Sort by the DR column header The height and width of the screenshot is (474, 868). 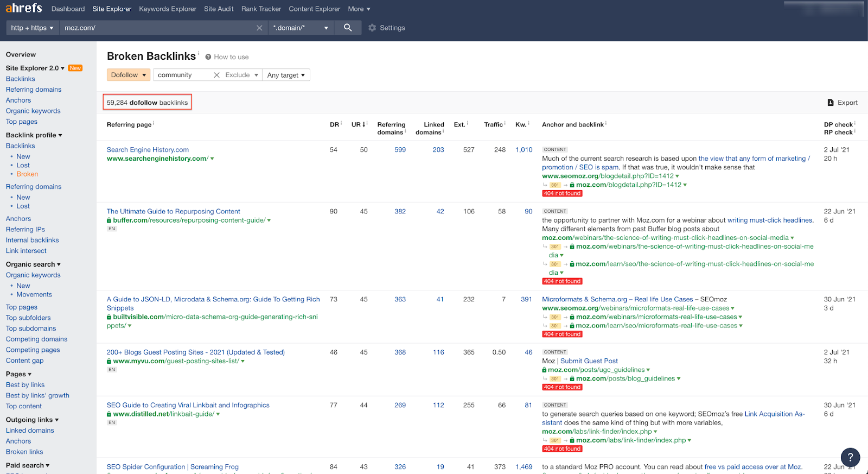[334, 124]
